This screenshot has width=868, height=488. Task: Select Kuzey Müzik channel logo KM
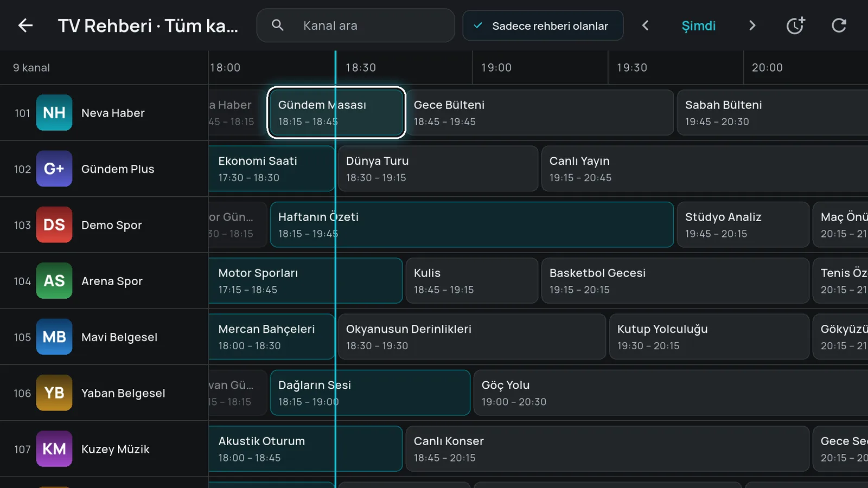54,449
